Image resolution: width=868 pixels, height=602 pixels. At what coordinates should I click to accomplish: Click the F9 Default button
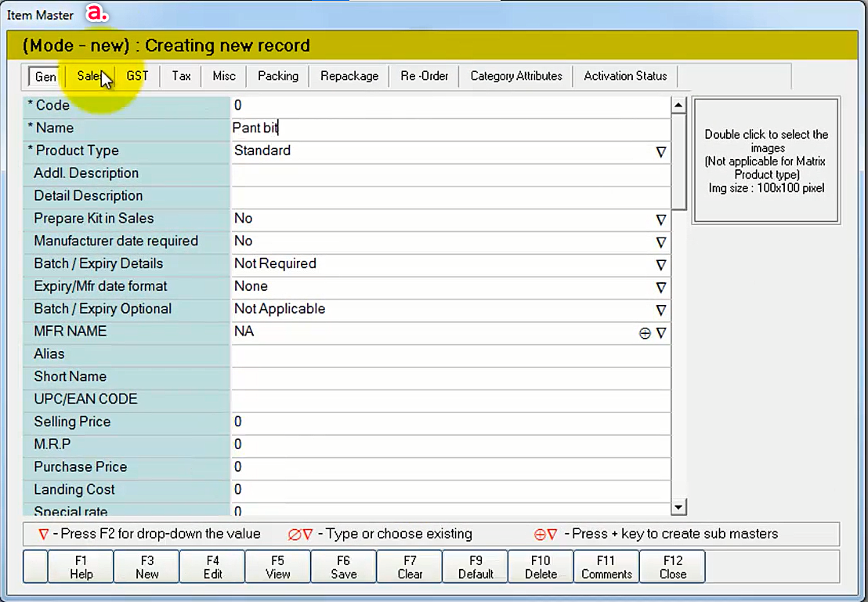pos(476,567)
